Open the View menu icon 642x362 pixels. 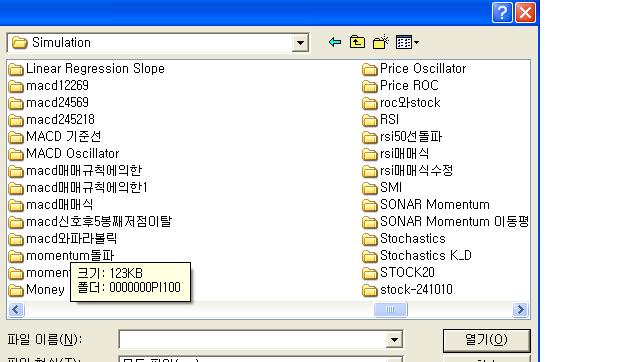coord(404,42)
